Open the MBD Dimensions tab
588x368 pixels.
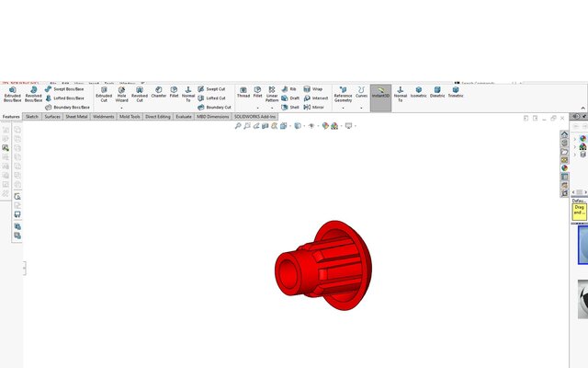pos(212,117)
